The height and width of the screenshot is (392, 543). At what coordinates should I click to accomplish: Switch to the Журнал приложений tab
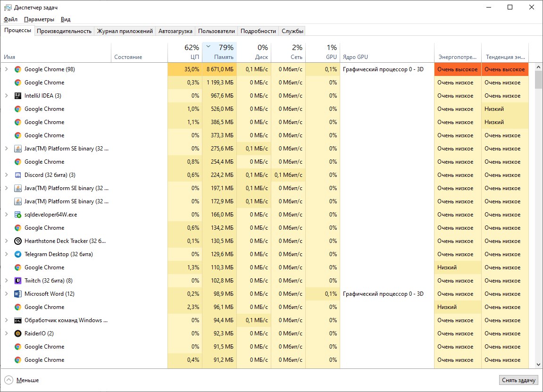pos(125,31)
